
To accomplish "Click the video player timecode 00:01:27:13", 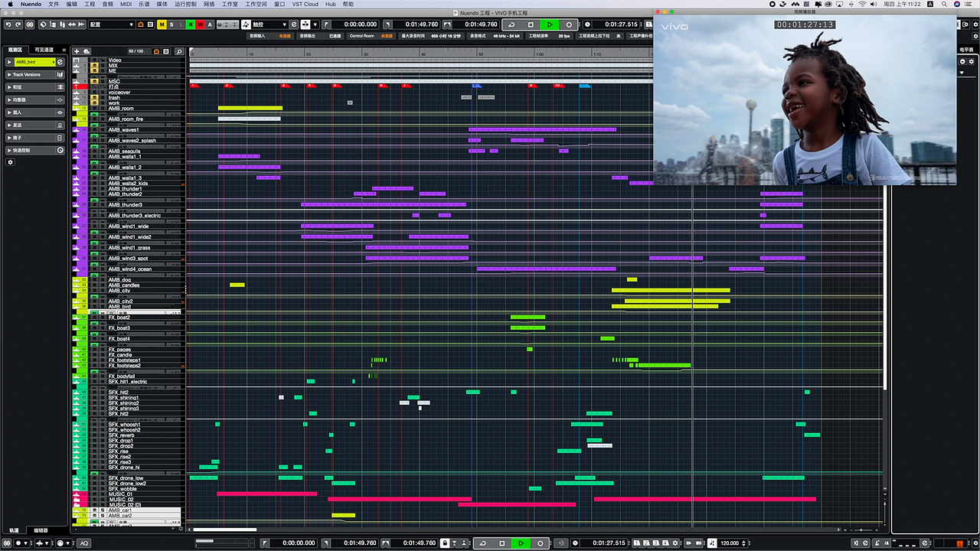I will [805, 24].
